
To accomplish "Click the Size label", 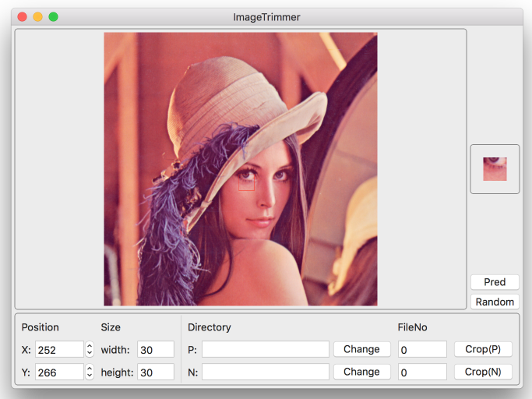I will click(111, 327).
